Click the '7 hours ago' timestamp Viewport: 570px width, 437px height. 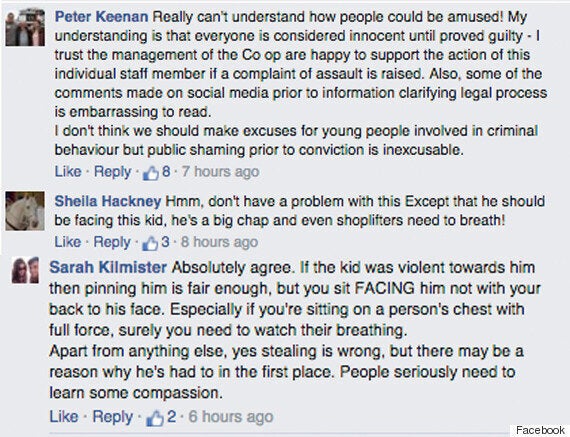220,172
